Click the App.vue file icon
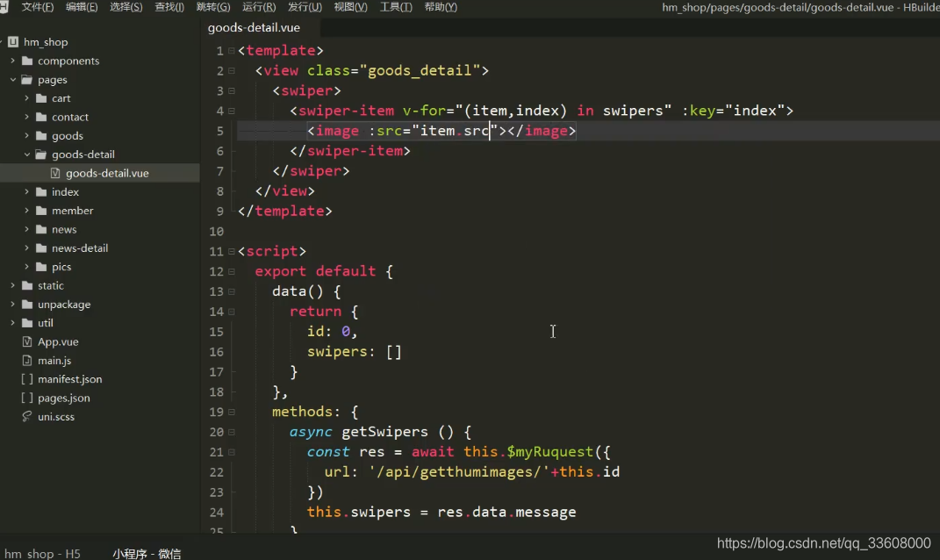940x560 pixels. point(27,341)
